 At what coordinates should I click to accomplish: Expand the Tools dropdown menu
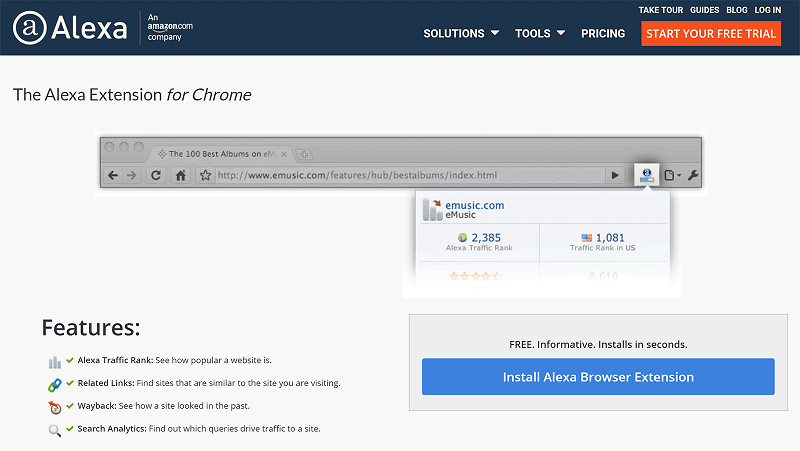[x=539, y=34]
